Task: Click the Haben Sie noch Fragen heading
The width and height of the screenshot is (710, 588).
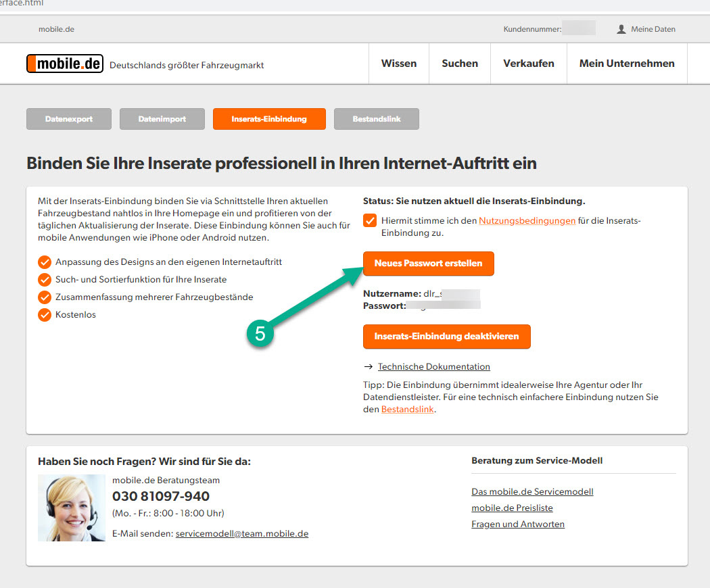Action: tap(144, 461)
